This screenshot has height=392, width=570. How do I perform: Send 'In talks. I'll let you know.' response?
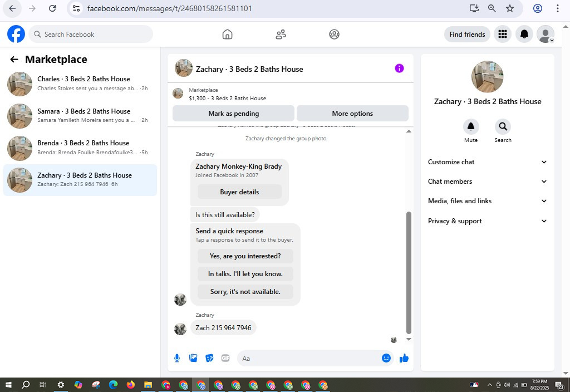(245, 274)
